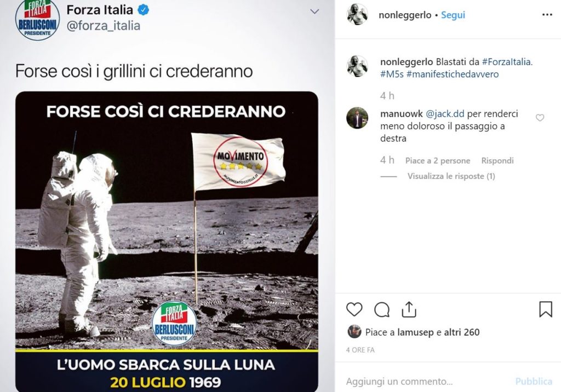Image resolution: width=561 pixels, height=392 pixels.
Task: Like the post with the heart icon
Action: pos(354,309)
